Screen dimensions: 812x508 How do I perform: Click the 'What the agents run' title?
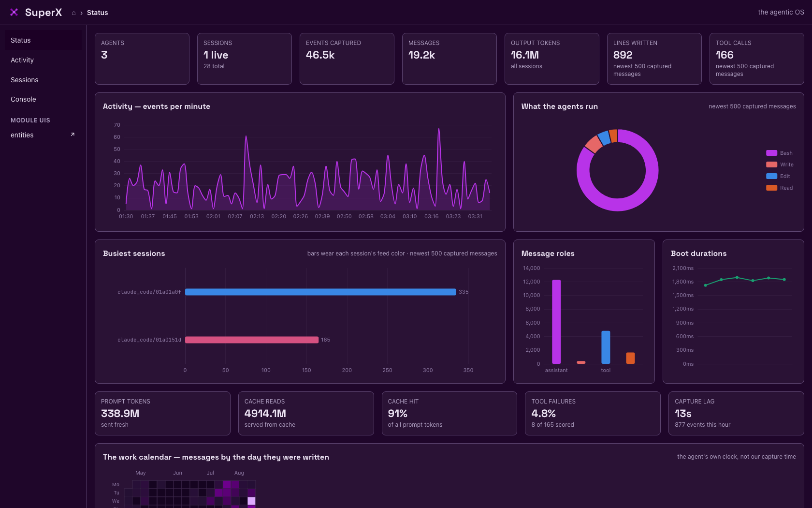[560, 106]
